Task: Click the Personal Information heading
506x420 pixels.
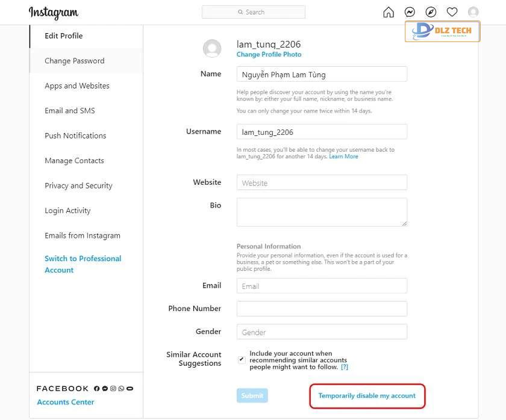Action: pos(269,246)
